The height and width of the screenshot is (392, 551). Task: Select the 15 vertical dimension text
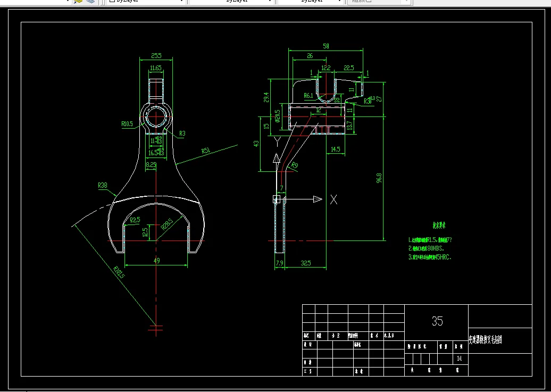point(266,125)
